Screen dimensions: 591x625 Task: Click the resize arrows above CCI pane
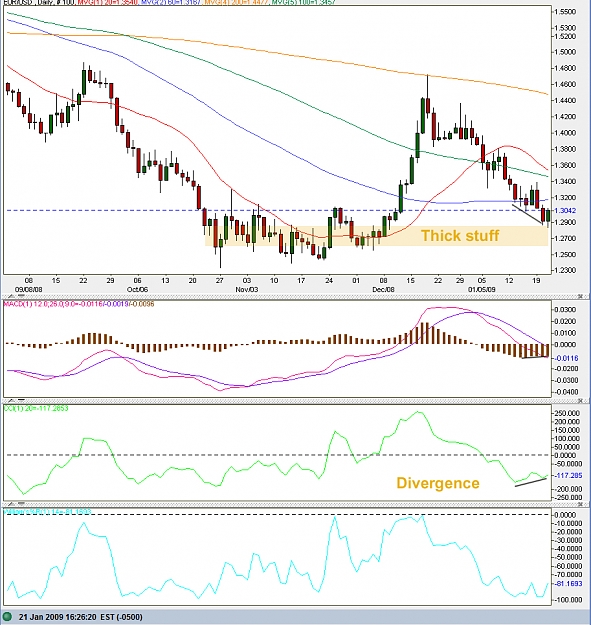pyautogui.click(x=16, y=400)
